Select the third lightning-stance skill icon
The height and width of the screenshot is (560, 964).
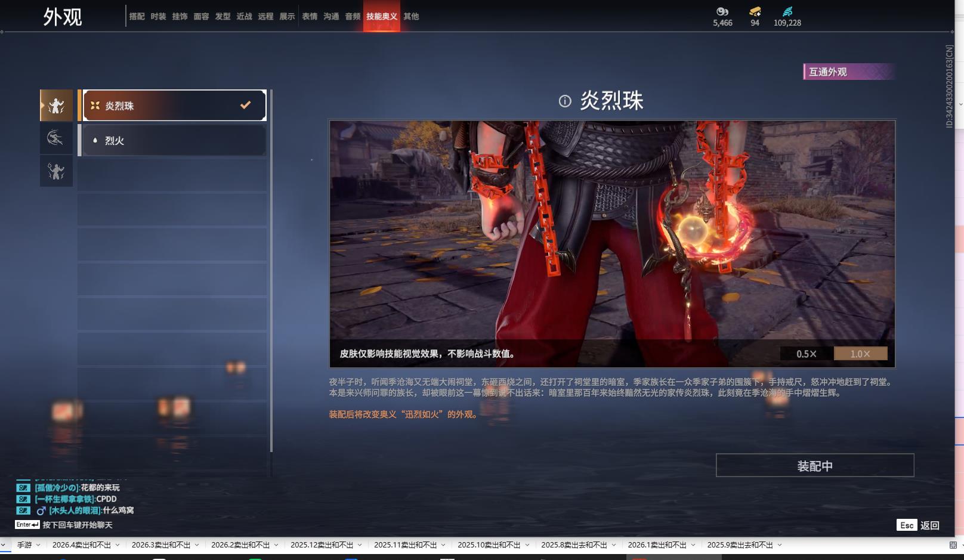coord(56,171)
